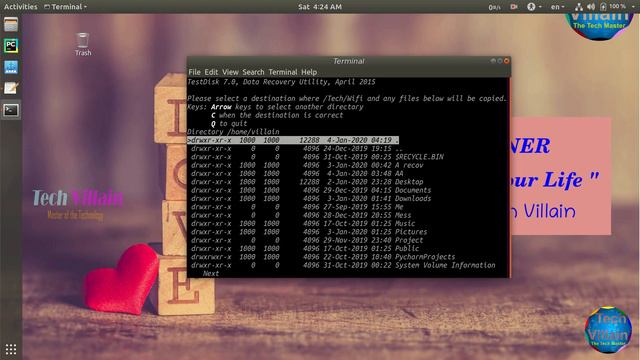
Task: Select the $RECYCLE.BIN directory row
Action: pyautogui.click(x=317, y=157)
